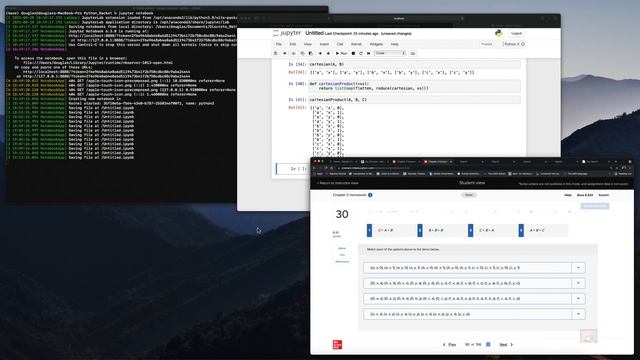
Task: Open the Jupyter Insert menu
Action: pos(324,44)
